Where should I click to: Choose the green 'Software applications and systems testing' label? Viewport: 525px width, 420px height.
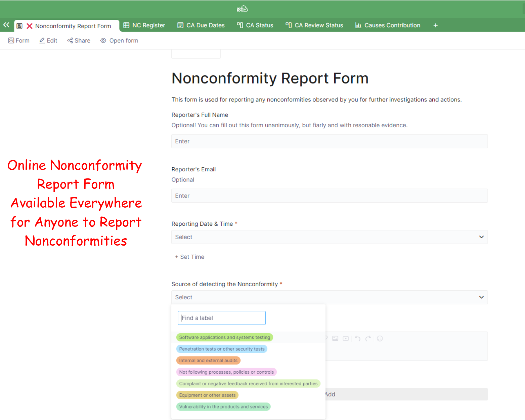click(x=224, y=337)
